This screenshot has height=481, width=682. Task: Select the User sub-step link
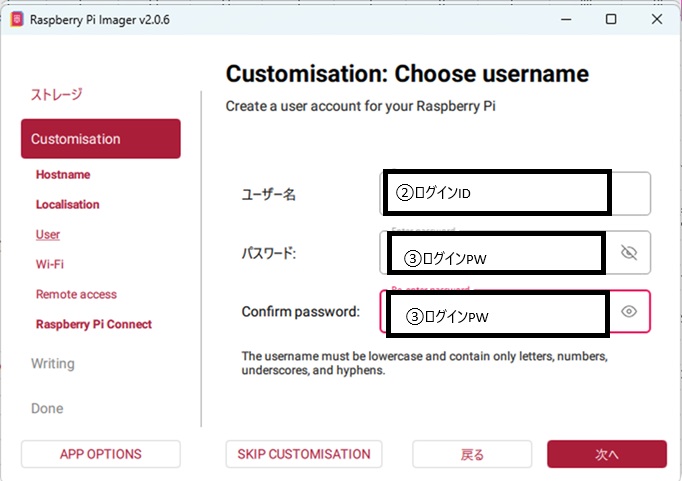(48, 234)
